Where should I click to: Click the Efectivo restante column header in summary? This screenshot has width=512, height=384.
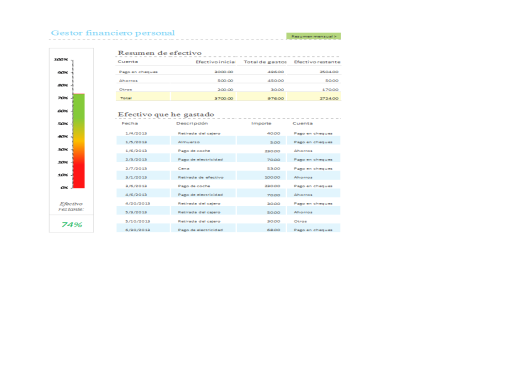(317, 62)
